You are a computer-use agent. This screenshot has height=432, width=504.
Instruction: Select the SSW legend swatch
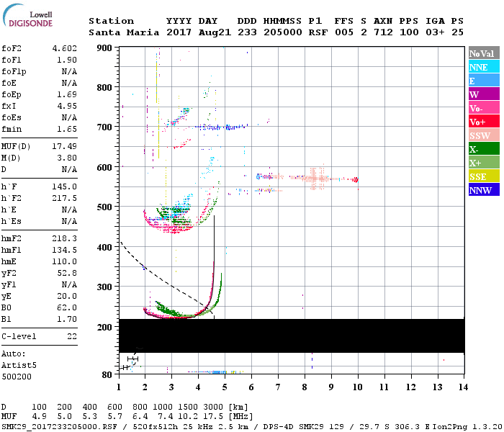[484, 135]
